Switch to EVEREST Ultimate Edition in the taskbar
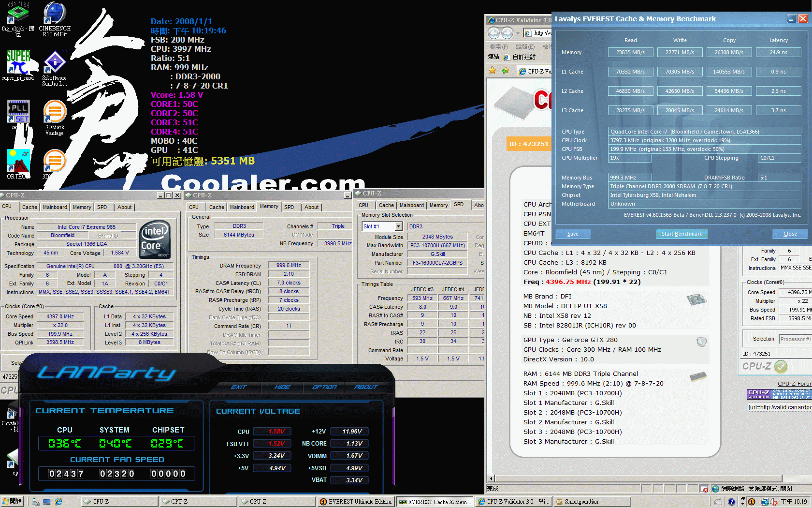This screenshot has height=508, width=812. coord(356,502)
